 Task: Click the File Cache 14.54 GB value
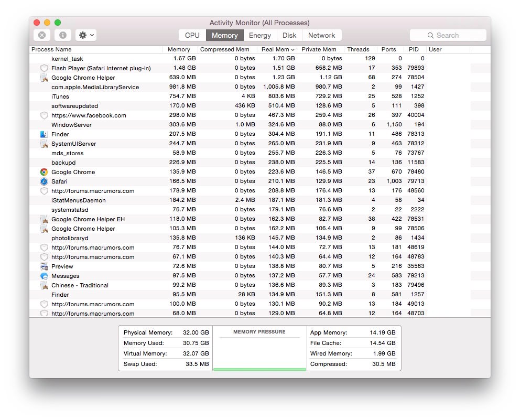(382, 343)
